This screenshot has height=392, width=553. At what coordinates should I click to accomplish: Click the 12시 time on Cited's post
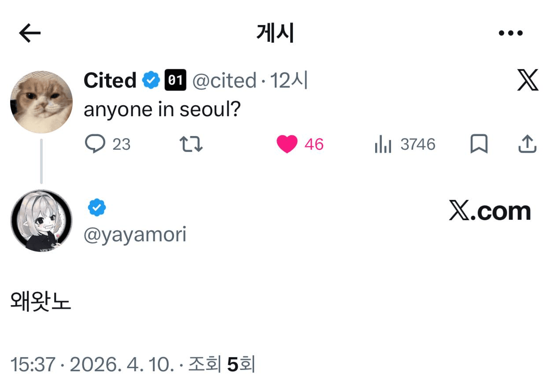tap(288, 81)
